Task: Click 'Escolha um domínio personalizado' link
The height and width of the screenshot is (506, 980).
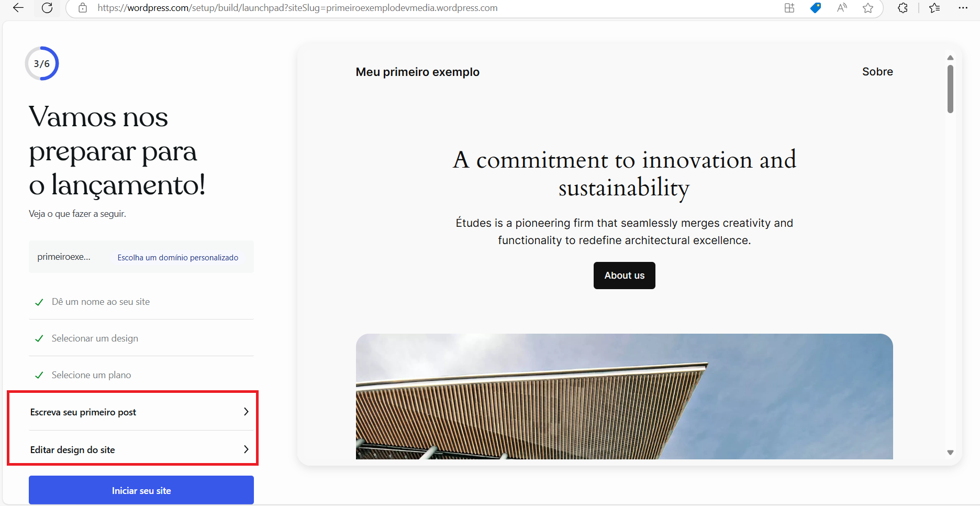Action: [177, 258]
